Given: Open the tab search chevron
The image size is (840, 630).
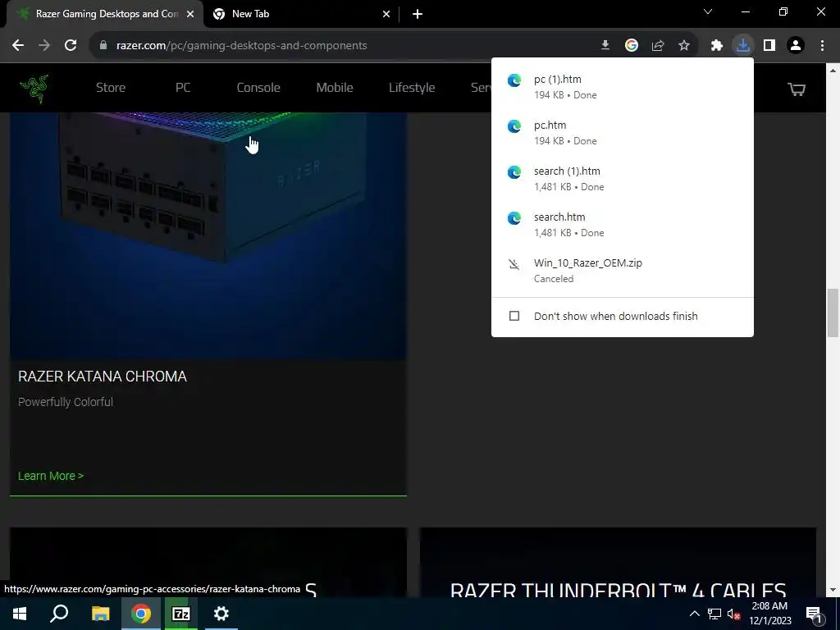Looking at the screenshot, I should coord(708,11).
